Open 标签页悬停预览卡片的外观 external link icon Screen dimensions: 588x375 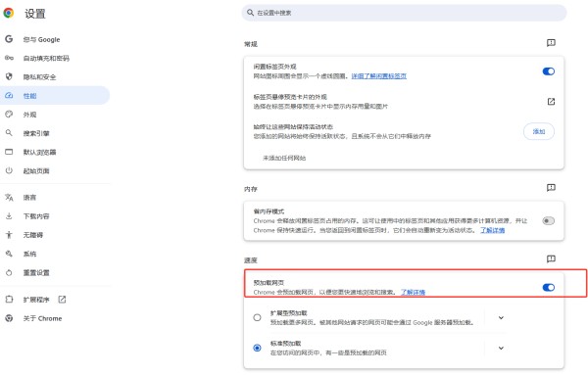551,102
